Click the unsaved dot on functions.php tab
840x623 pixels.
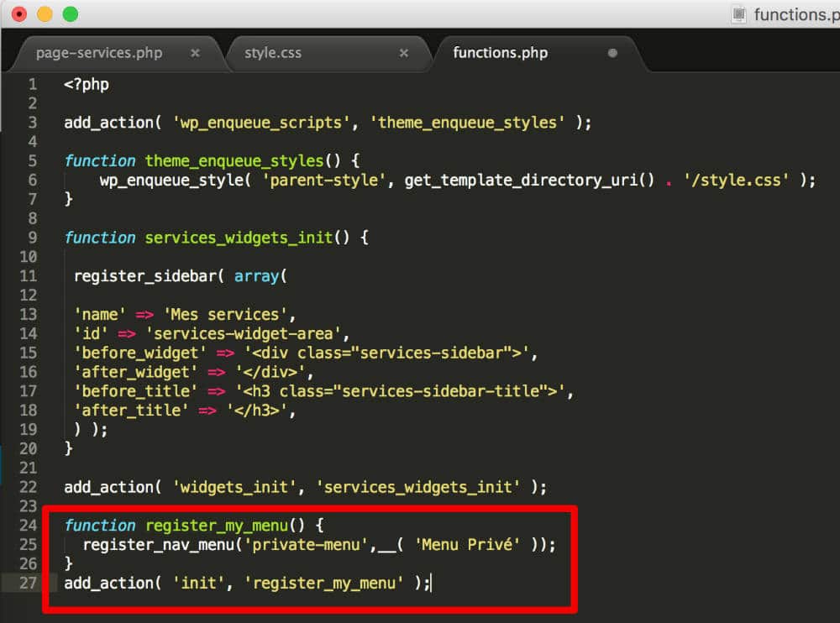click(612, 53)
